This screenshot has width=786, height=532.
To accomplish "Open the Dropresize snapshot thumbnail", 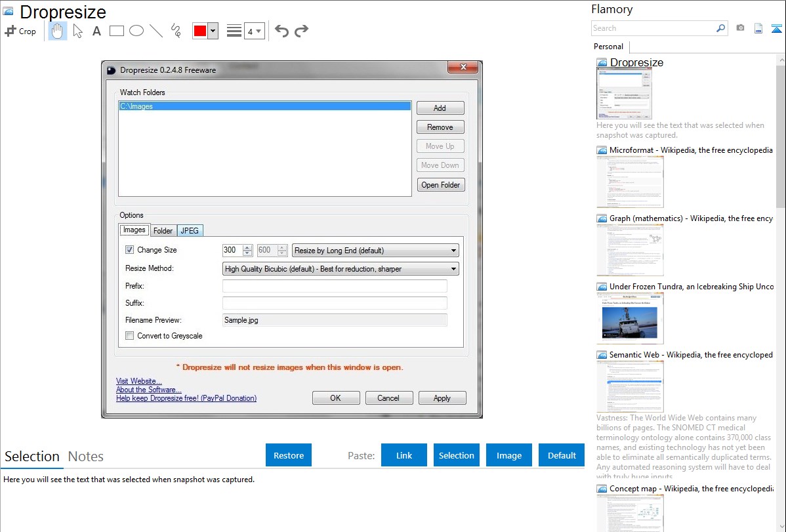I will click(623, 94).
